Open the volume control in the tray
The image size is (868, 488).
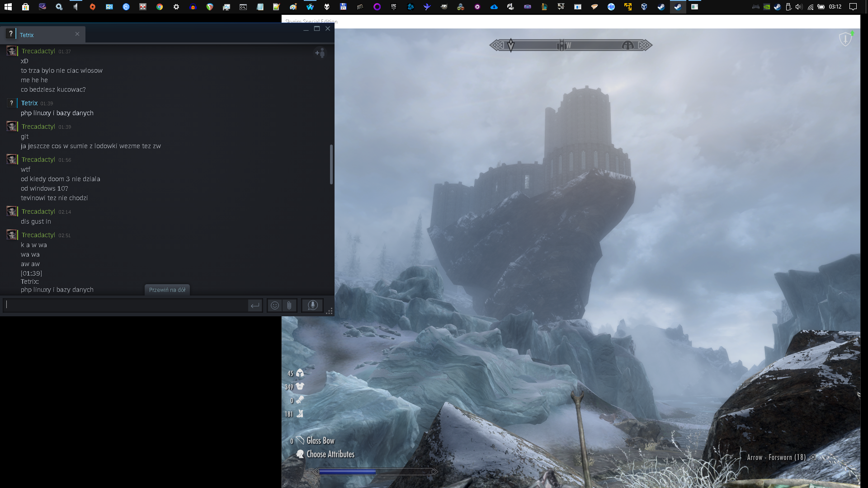[799, 7]
